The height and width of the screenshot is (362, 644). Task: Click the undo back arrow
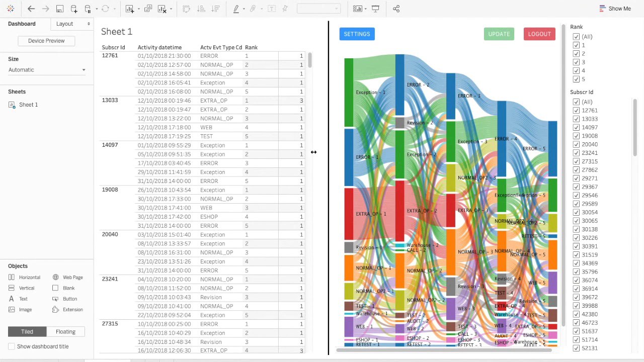(x=31, y=9)
